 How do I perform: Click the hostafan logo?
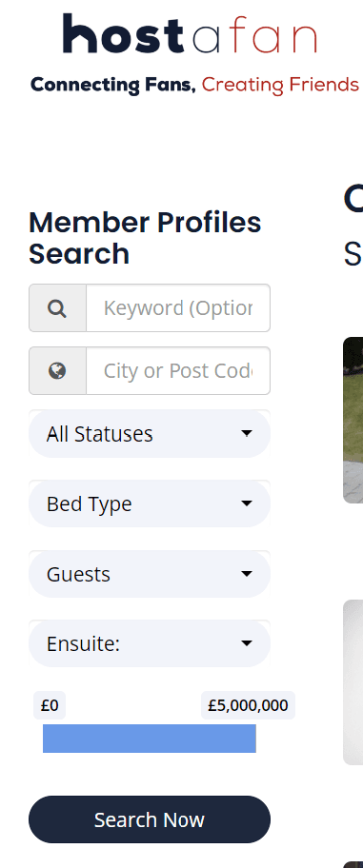[191, 33]
